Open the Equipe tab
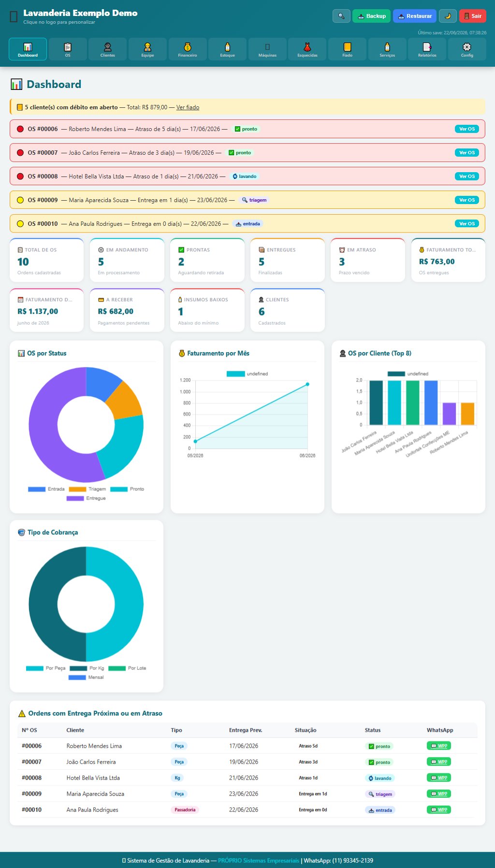The height and width of the screenshot is (868, 495). click(147, 49)
